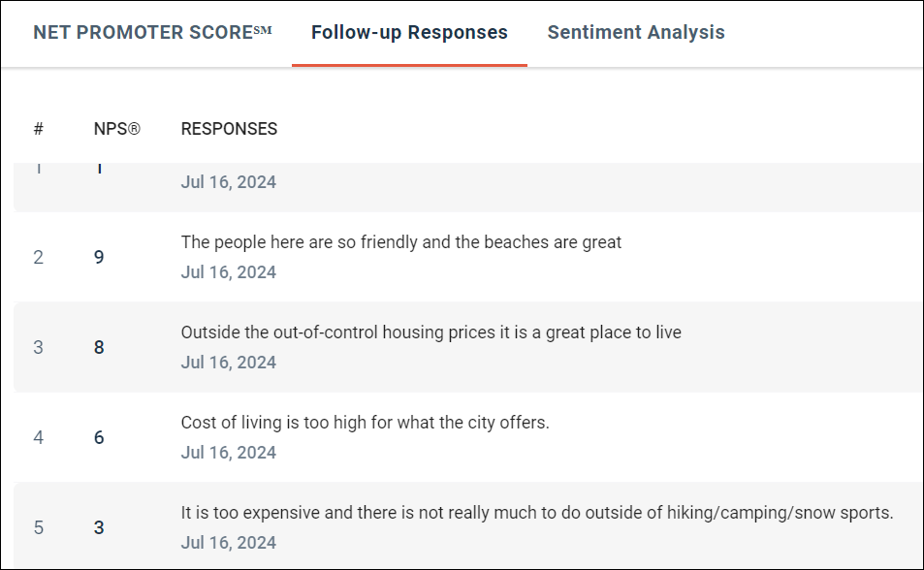Click the # column header
Image resolution: width=924 pixels, height=570 pixels.
pos(39,129)
